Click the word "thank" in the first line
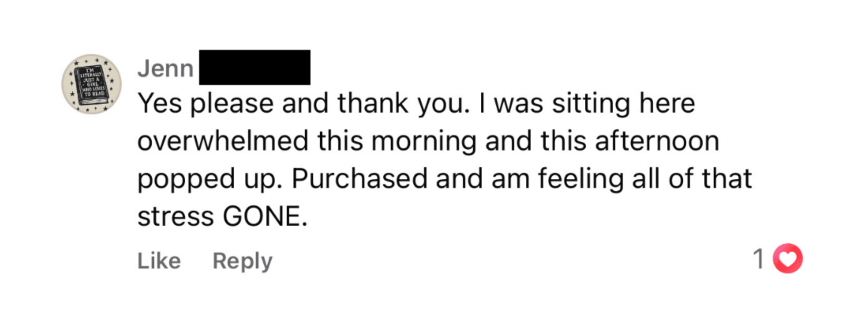 [373, 103]
